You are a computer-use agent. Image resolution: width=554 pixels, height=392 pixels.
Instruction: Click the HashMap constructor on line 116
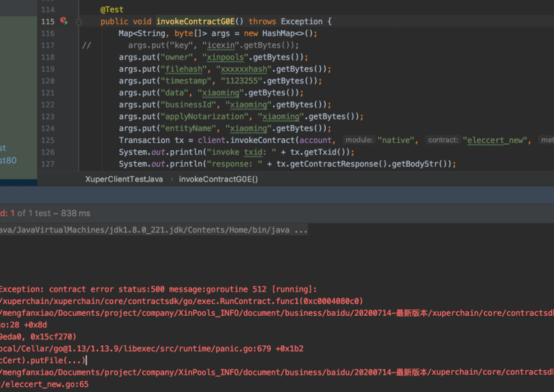(287, 33)
